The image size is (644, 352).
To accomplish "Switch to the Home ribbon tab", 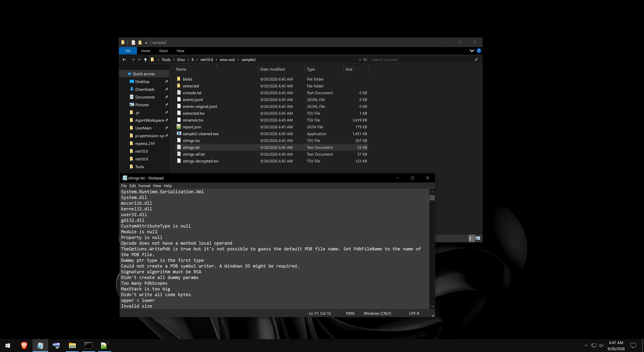I will pos(146,51).
